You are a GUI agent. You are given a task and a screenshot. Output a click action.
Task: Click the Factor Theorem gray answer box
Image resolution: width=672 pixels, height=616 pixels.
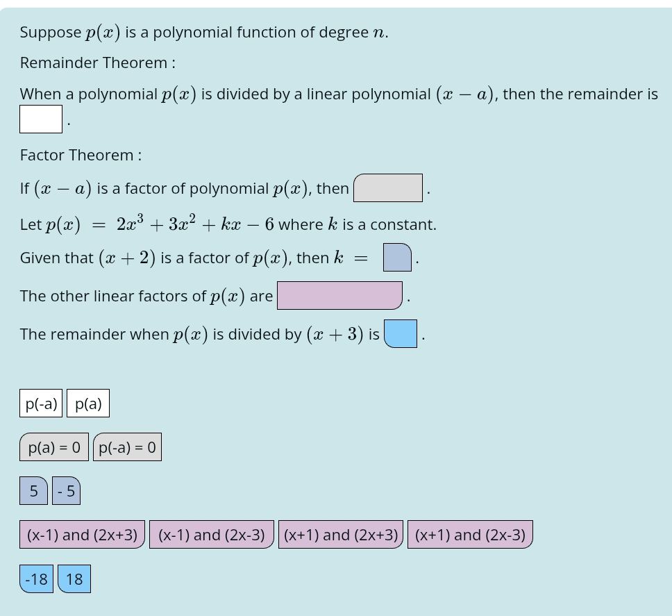[387, 188]
